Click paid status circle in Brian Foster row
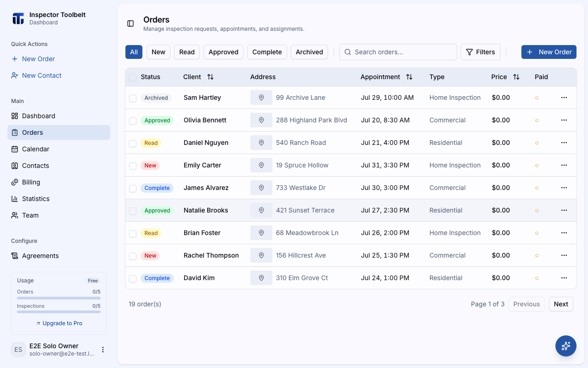The image size is (588, 368). [537, 233]
